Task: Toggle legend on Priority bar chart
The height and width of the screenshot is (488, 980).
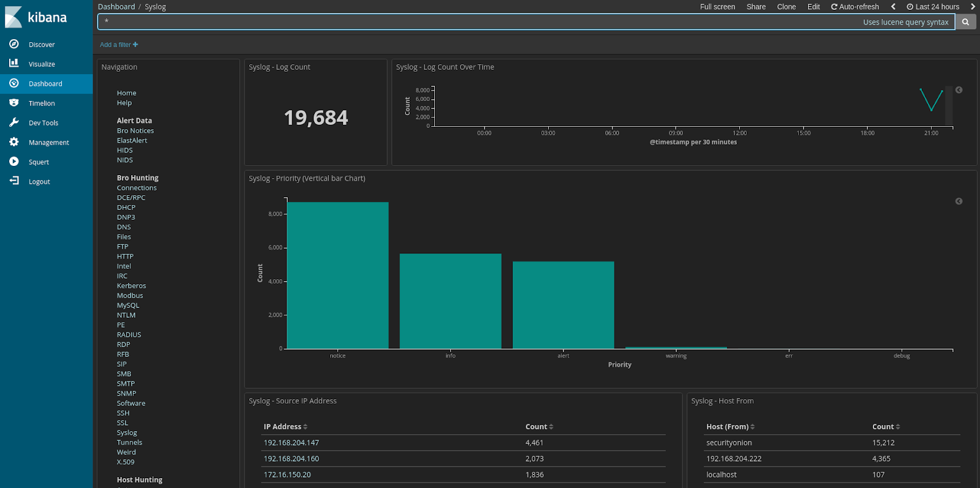Action: point(959,201)
